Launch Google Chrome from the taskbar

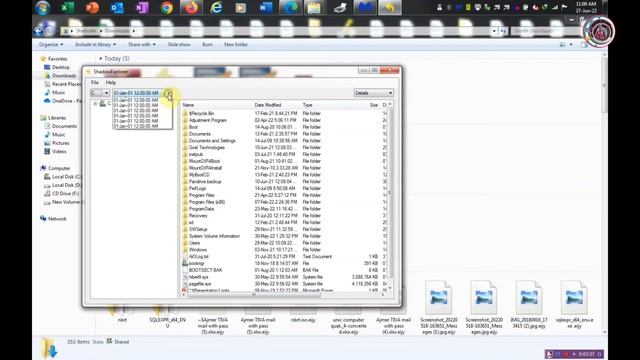167,7
